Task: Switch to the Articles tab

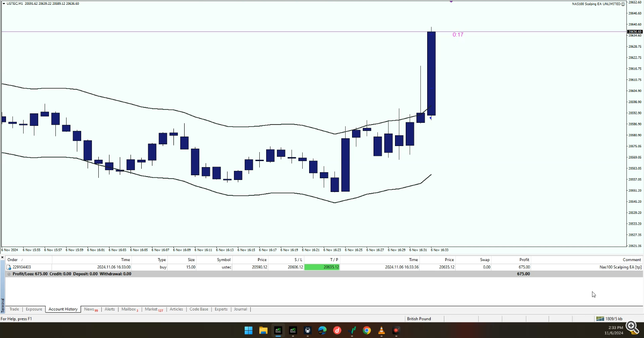Action: pyautogui.click(x=176, y=309)
